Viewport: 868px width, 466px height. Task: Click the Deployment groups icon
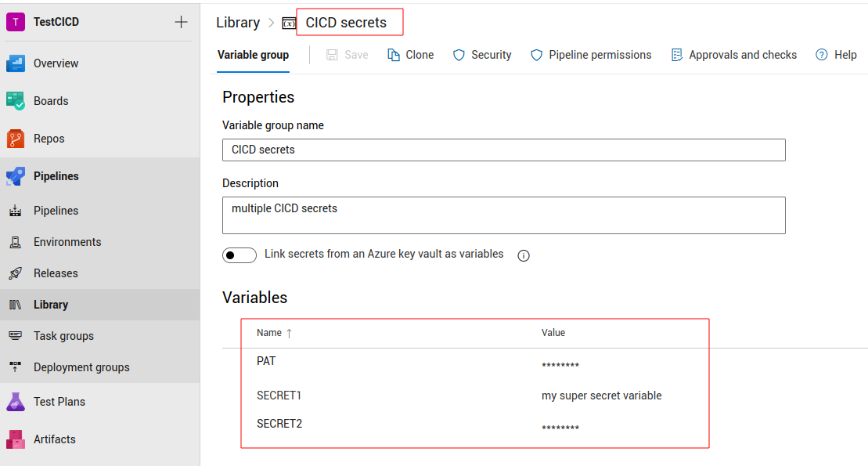(x=16, y=367)
